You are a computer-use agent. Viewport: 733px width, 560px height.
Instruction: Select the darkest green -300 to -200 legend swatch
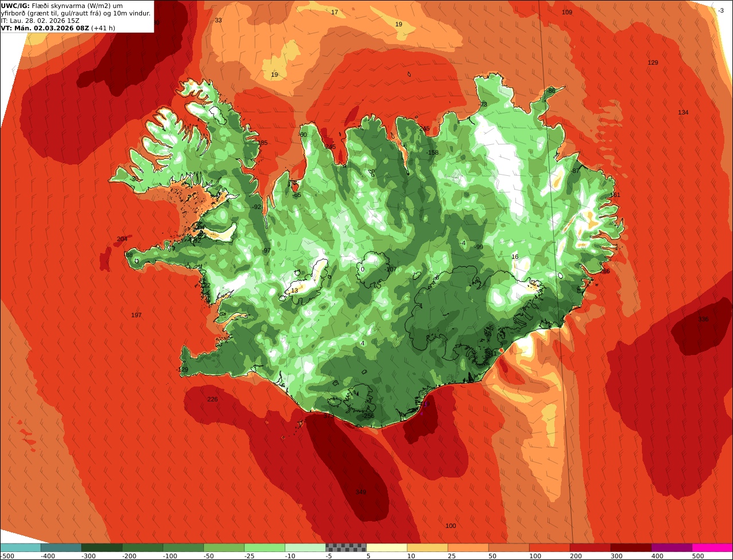click(x=101, y=547)
